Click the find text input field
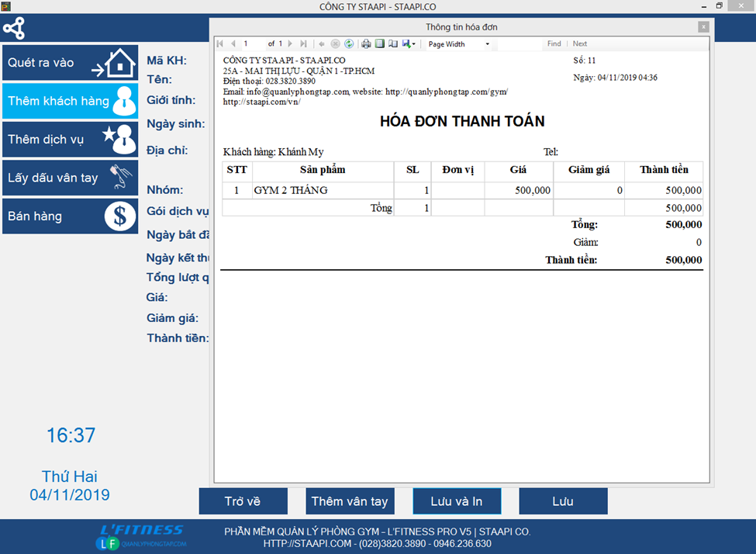The width and height of the screenshot is (756, 554). click(x=520, y=44)
